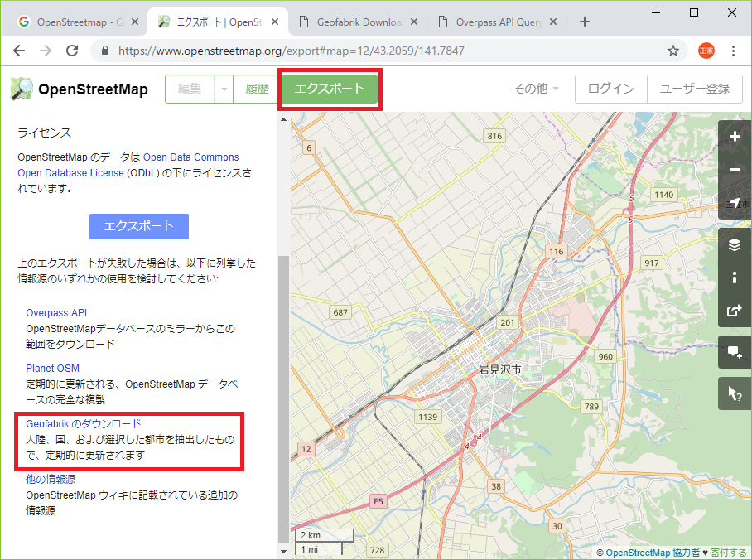Image resolution: width=752 pixels, height=560 pixels.
Task: Click route shield 1140 on the map
Action: [664, 195]
